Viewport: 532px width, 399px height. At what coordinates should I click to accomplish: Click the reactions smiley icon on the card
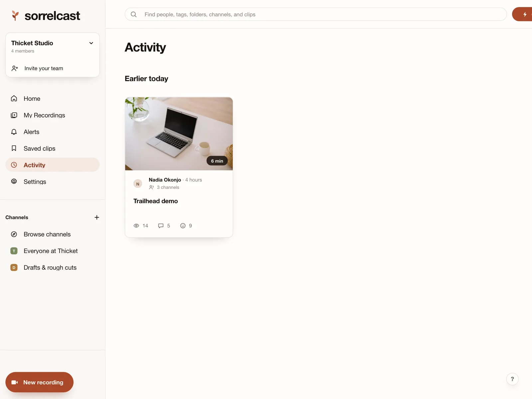click(x=183, y=226)
